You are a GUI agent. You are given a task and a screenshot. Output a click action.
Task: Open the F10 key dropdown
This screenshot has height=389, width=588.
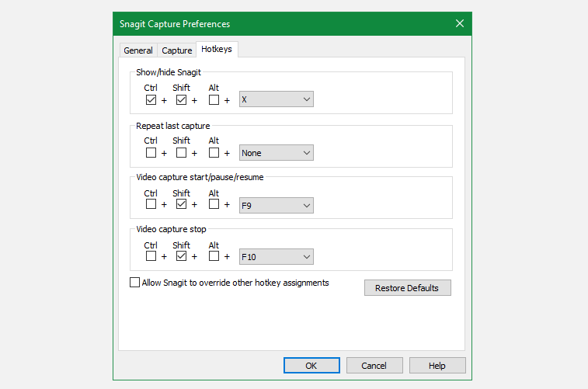[277, 257]
